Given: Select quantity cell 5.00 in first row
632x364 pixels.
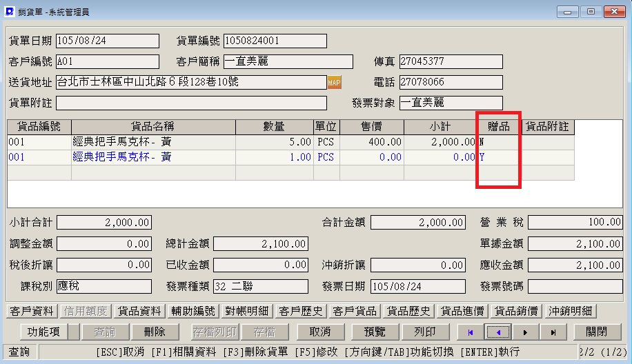Looking at the screenshot, I should coord(275,142).
